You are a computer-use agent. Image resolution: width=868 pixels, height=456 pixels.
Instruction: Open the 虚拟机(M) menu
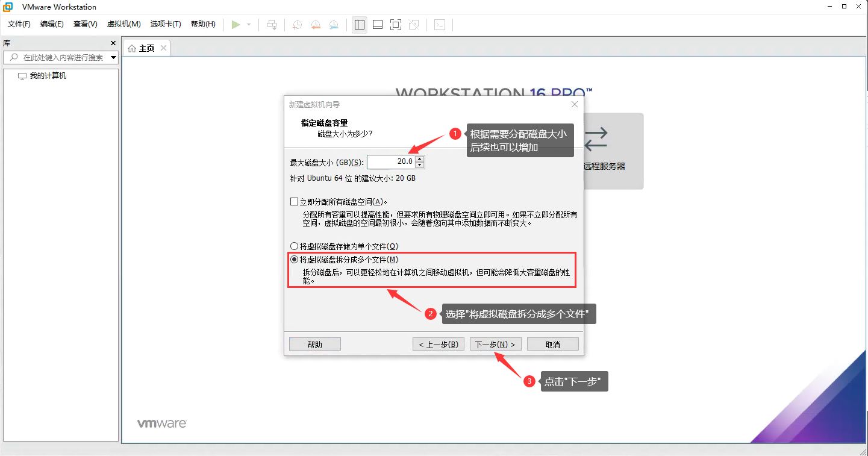(123, 24)
